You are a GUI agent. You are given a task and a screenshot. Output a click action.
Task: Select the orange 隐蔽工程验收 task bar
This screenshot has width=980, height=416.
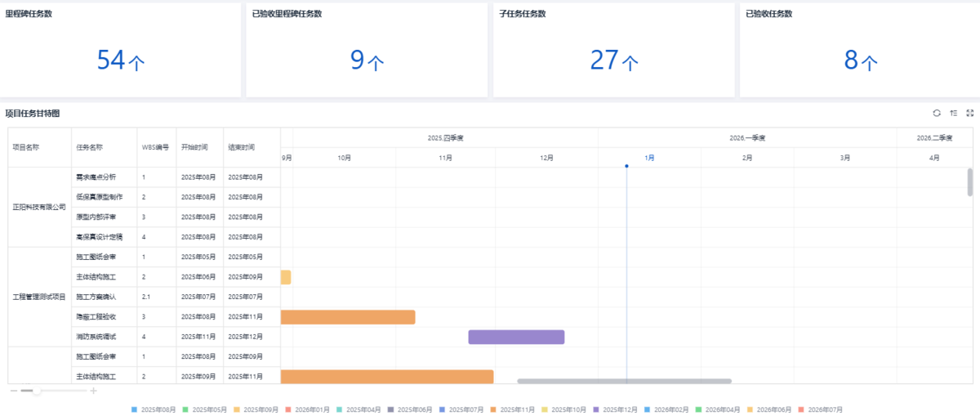click(x=348, y=317)
